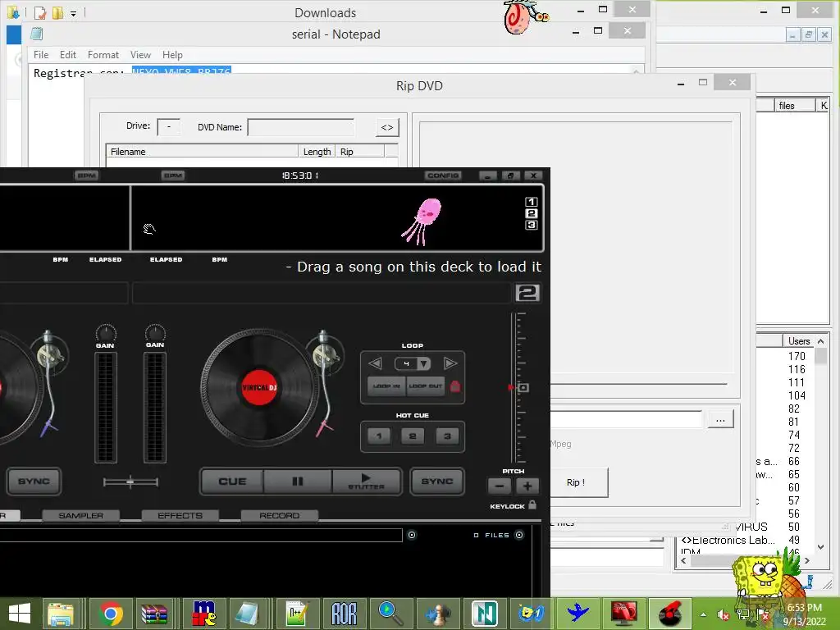This screenshot has width=840, height=630.
Task: Trigger Hot Cue 1 on deck 2
Action: [379, 436]
